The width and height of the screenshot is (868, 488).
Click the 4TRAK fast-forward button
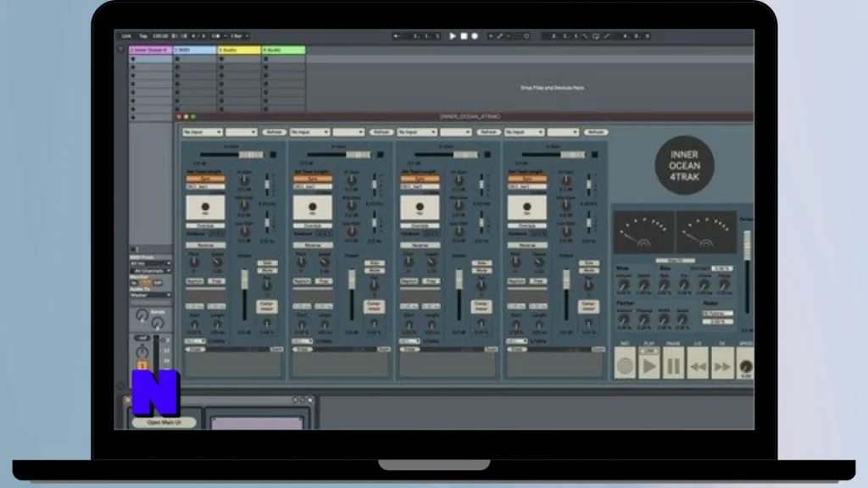722,363
